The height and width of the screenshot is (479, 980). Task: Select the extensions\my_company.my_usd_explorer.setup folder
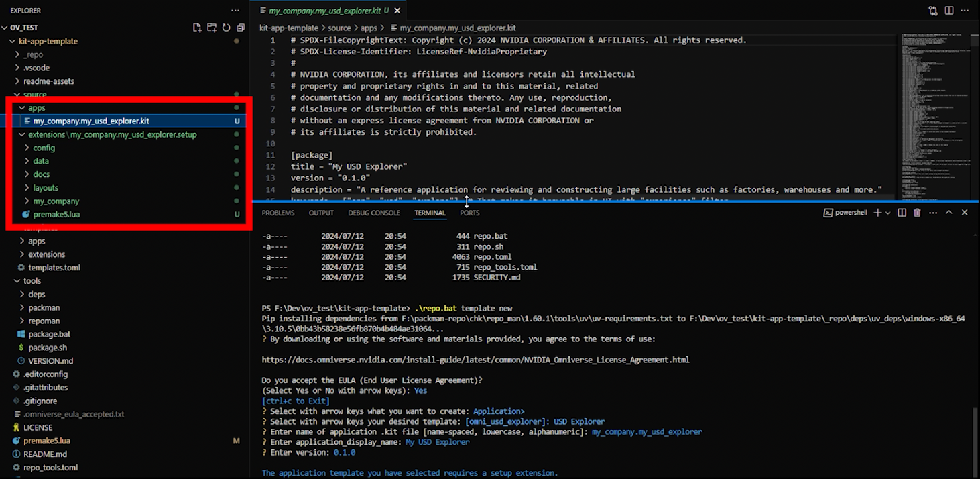(x=113, y=134)
